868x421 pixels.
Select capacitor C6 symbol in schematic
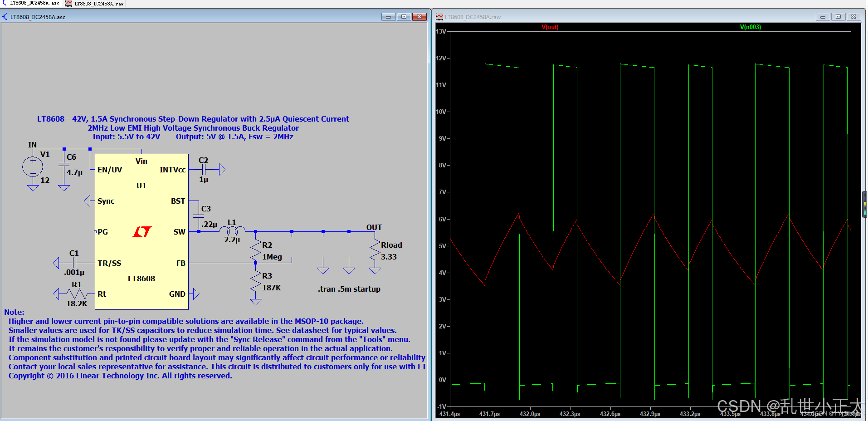coord(64,165)
